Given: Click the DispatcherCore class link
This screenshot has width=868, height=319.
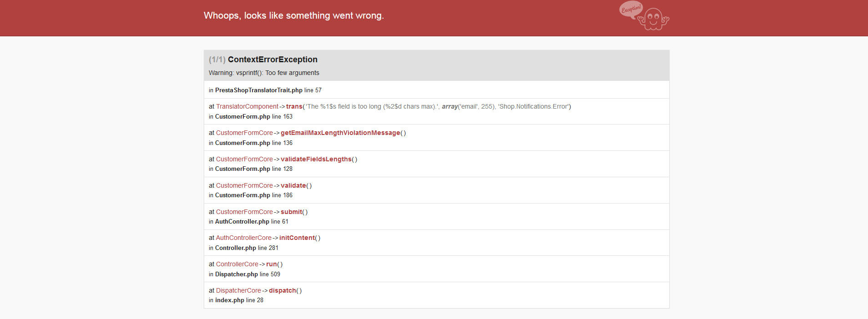Looking at the screenshot, I should click(238, 290).
